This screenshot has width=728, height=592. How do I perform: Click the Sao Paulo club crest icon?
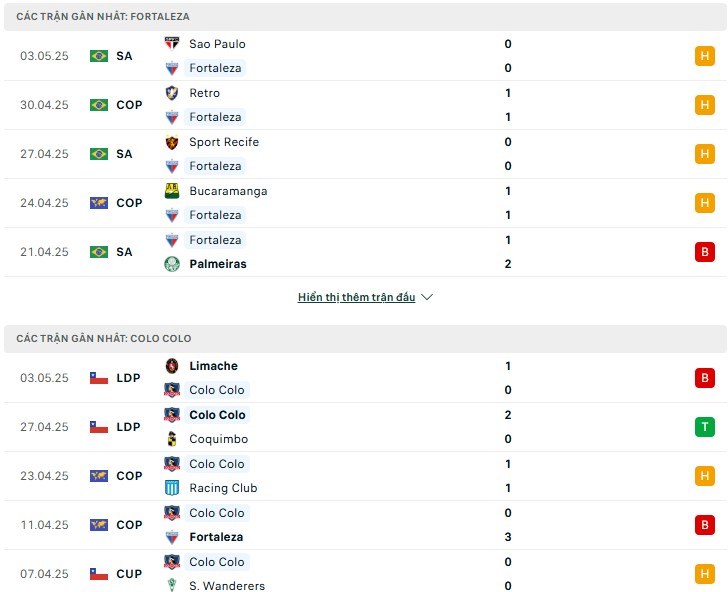coord(172,44)
